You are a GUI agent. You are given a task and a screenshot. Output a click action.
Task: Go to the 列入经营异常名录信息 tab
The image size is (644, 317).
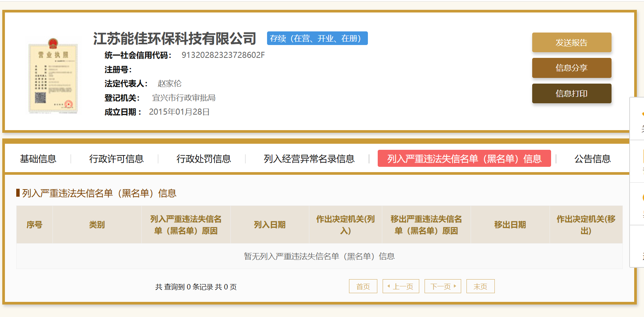click(309, 159)
